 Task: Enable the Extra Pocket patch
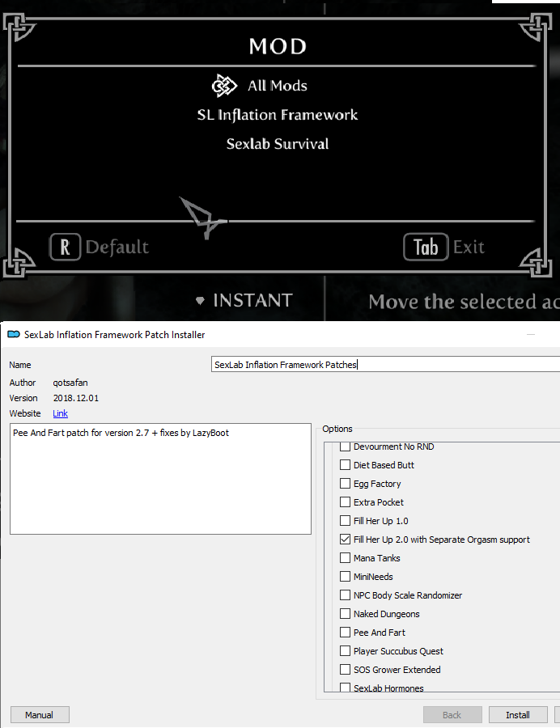point(345,502)
